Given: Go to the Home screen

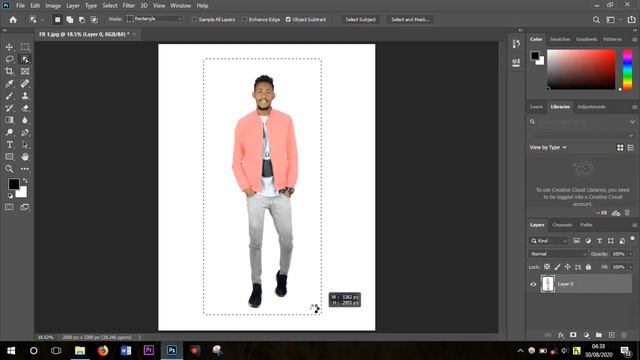Looking at the screenshot, I should point(13,20).
